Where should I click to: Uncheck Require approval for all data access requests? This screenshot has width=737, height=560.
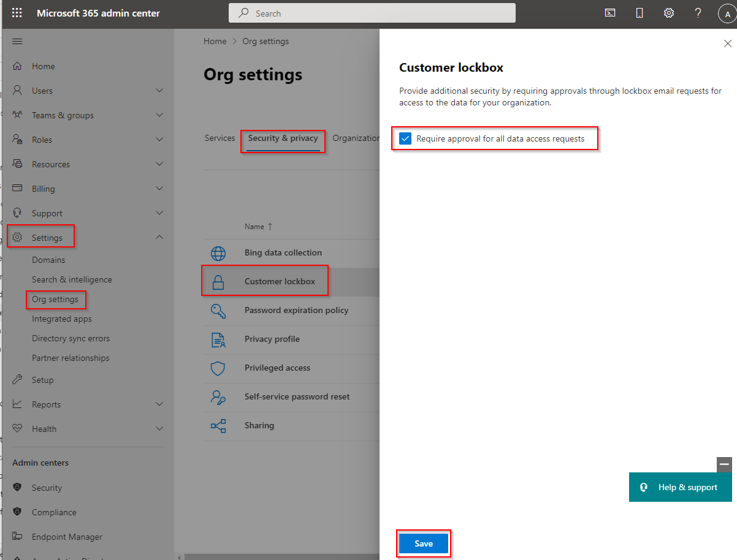point(405,138)
